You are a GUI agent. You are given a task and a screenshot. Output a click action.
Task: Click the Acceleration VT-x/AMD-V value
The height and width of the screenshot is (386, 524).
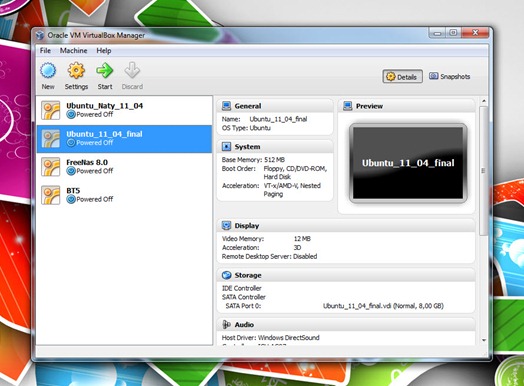(x=292, y=190)
